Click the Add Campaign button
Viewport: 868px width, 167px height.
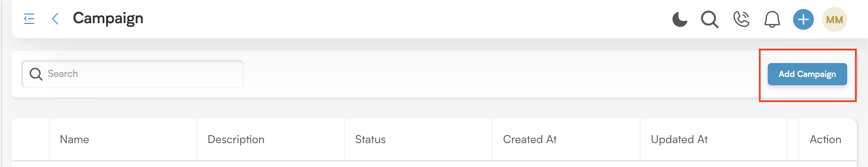coord(807,74)
